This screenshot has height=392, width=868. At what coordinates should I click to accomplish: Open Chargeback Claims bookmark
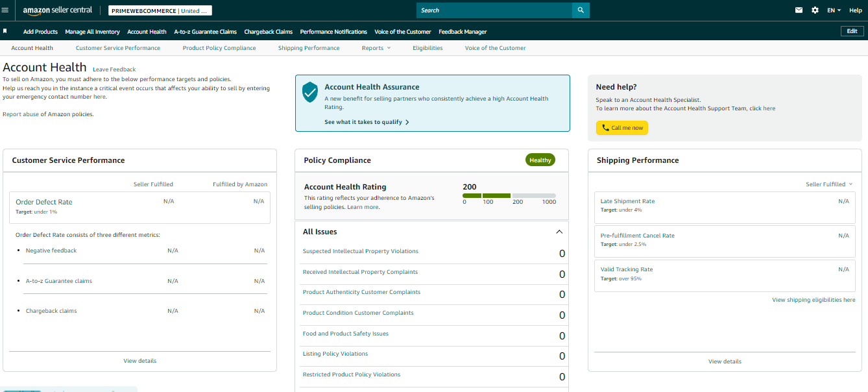(268, 32)
